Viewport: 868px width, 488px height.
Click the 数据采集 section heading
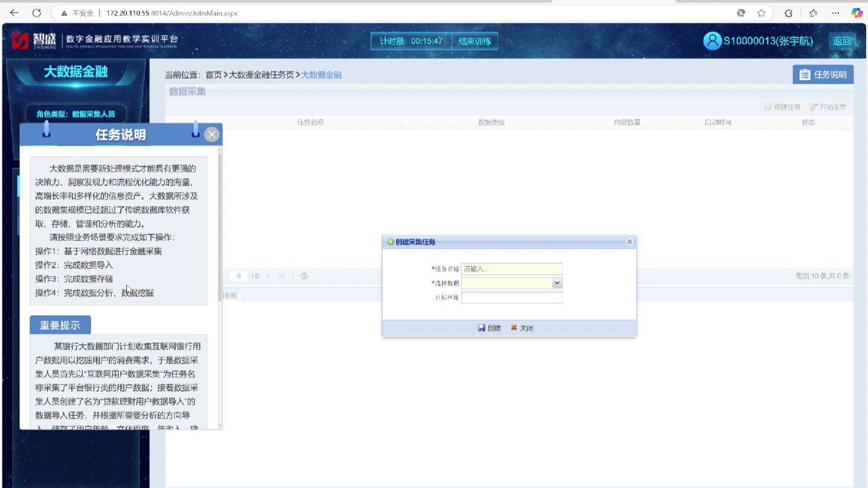tap(187, 91)
